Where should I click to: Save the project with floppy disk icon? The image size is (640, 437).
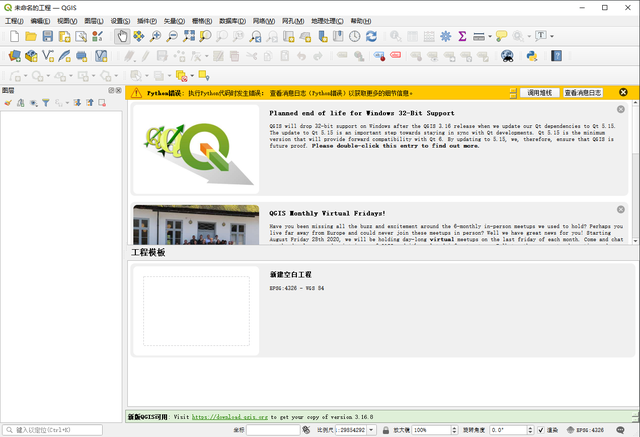pos(48,36)
